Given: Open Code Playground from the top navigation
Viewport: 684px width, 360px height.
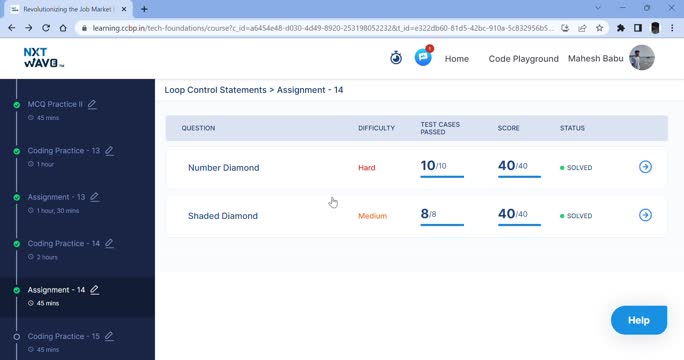Looking at the screenshot, I should (523, 59).
